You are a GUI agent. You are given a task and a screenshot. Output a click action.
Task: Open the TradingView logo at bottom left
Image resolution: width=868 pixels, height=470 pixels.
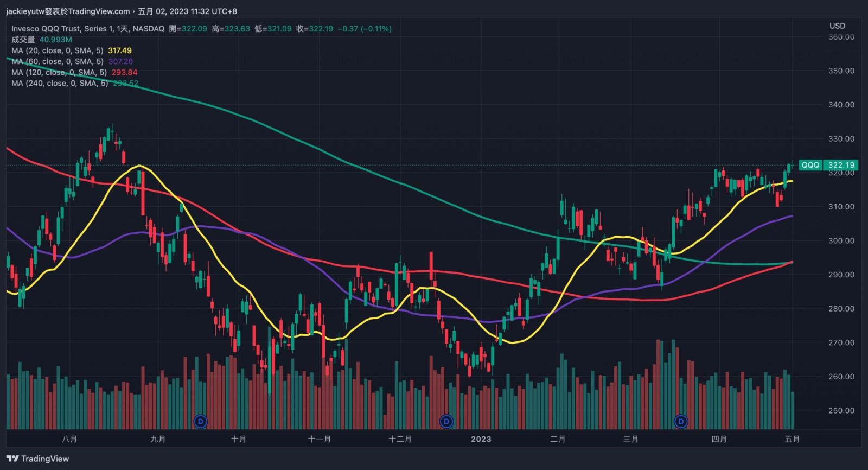(x=38, y=459)
